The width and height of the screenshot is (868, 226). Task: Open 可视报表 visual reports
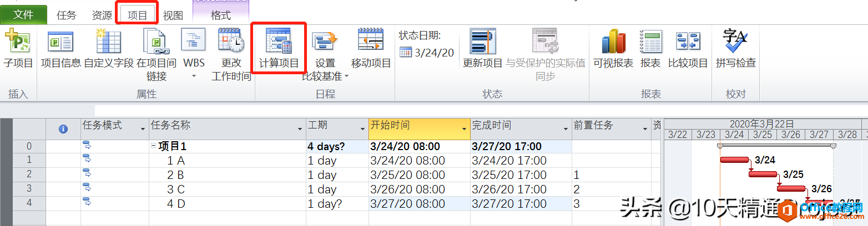pos(613,49)
